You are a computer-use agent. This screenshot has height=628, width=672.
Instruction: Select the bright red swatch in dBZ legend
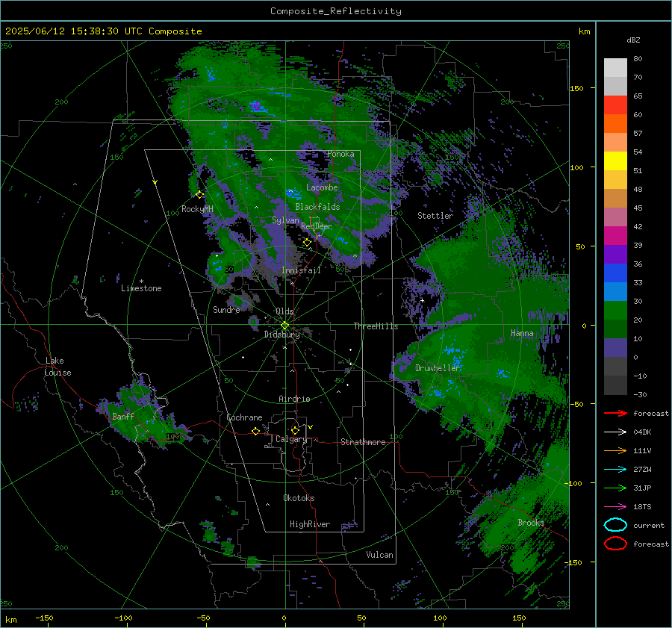click(615, 105)
